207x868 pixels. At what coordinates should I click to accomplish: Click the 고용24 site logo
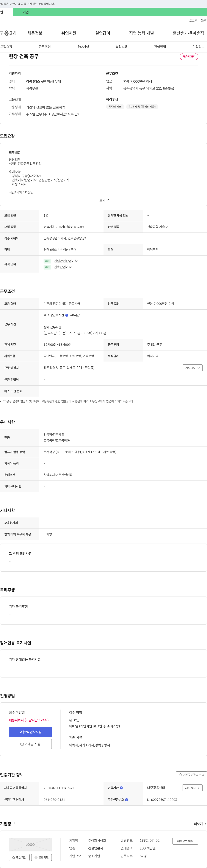coord(8,33)
